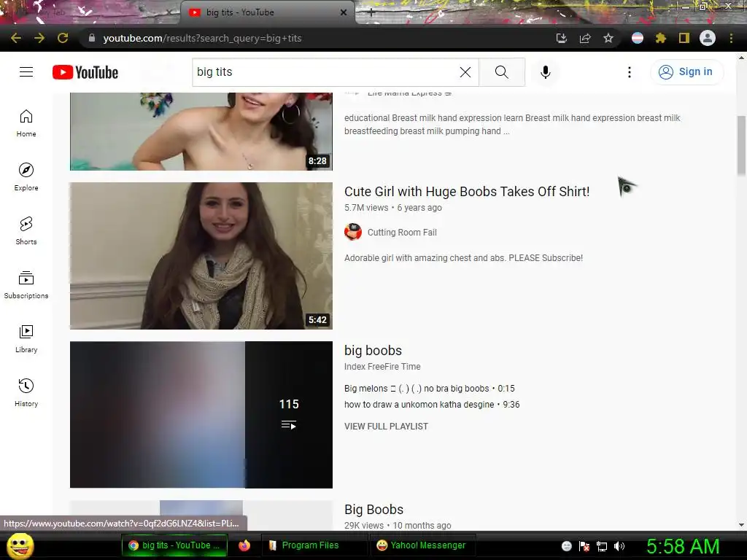Click the striped flag extension icon
The height and width of the screenshot is (560, 747).
(638, 38)
